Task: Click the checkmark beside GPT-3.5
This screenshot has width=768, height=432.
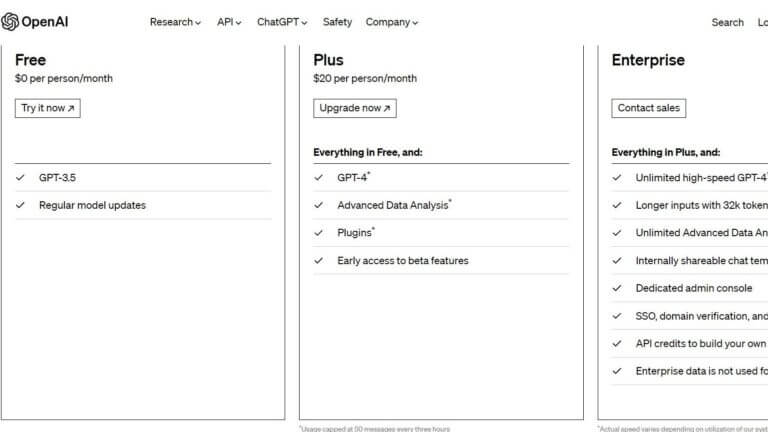Action: pyautogui.click(x=21, y=178)
